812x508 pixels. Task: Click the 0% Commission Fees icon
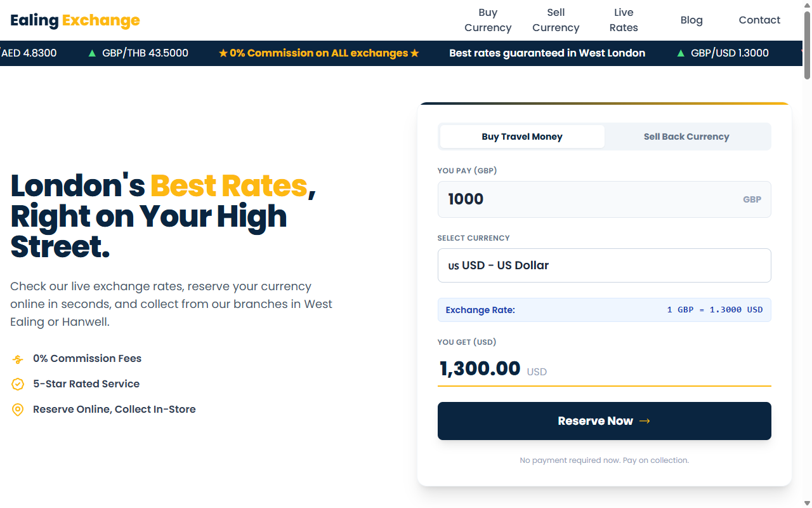click(18, 359)
